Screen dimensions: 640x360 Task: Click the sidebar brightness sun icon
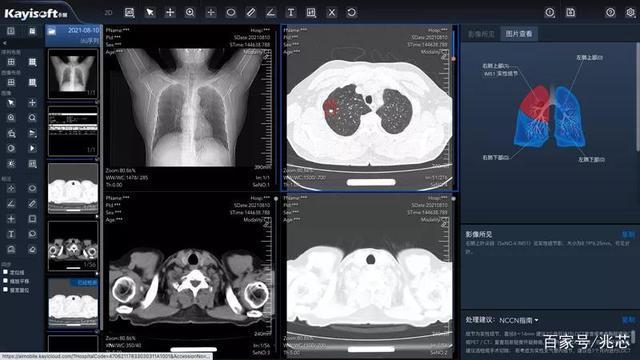(x=11, y=164)
